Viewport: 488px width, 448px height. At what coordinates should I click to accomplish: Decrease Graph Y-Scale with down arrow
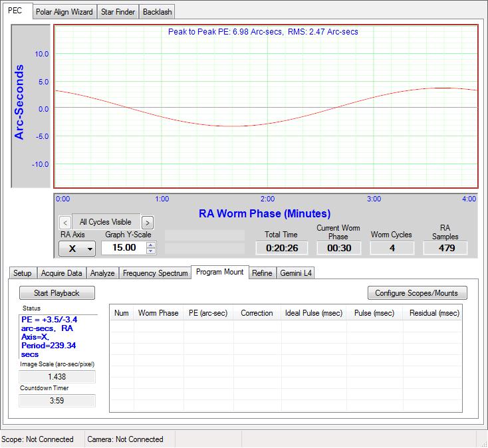151,251
